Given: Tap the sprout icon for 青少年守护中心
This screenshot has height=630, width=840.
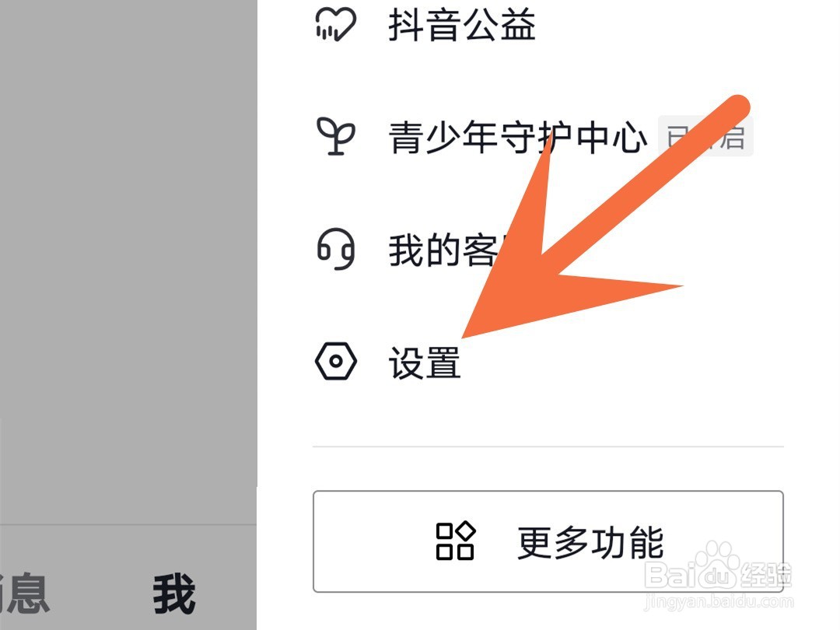Looking at the screenshot, I should [336, 137].
